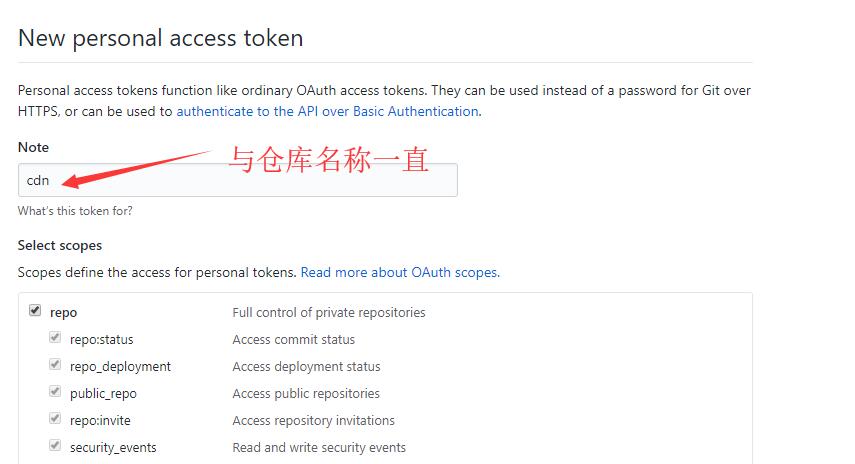Click the New personal access token heading
855x464 pixels.
[161, 39]
